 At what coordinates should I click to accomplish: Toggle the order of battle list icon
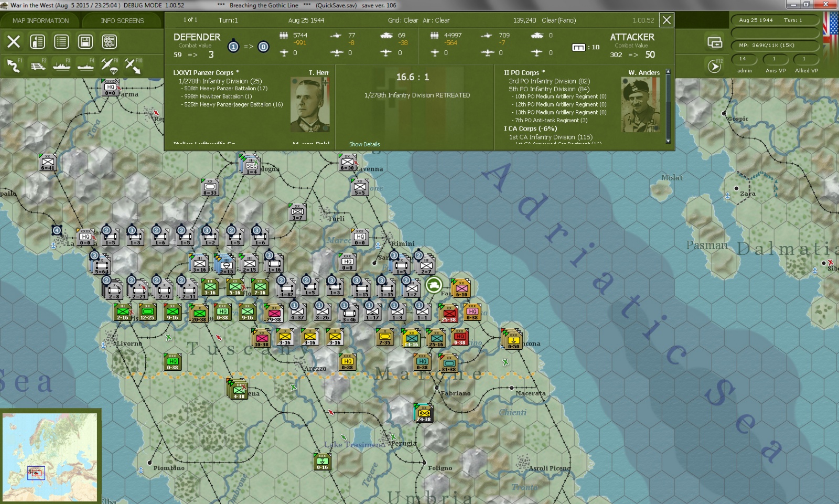(61, 41)
